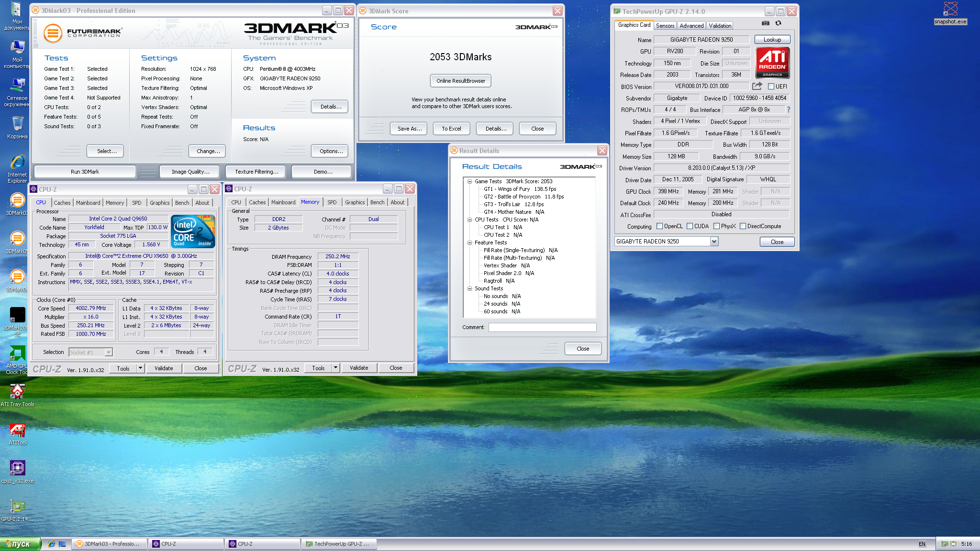The width and height of the screenshot is (980, 551).
Task: Click the To Excel button
Action: (x=451, y=129)
